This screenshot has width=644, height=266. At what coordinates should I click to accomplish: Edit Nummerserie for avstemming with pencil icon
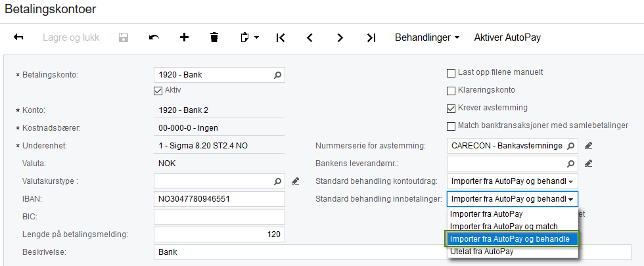(589, 146)
